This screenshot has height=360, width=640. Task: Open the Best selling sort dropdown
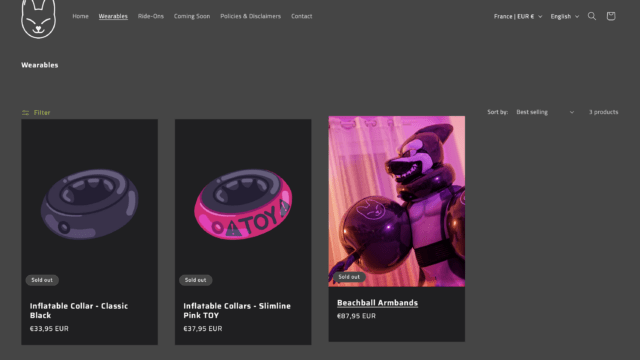[545, 112]
